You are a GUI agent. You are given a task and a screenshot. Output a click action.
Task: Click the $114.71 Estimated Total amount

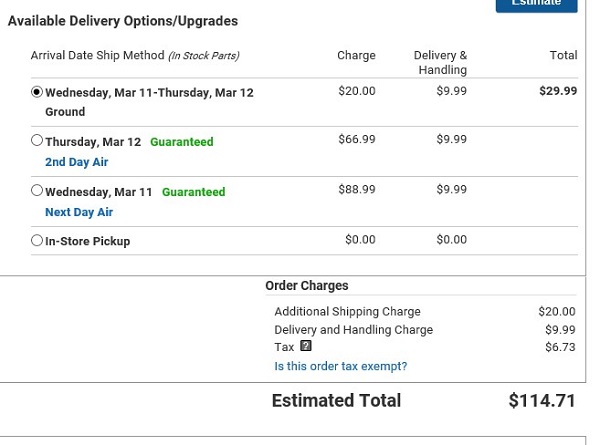click(x=542, y=401)
